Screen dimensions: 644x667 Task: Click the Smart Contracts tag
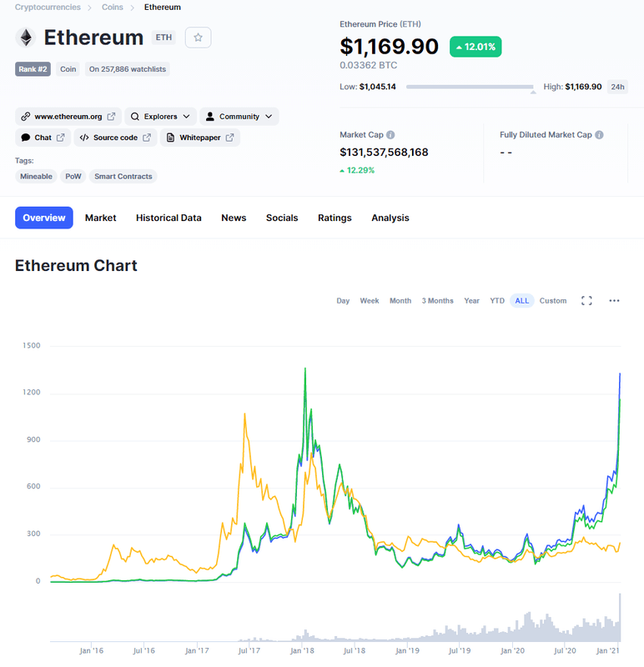(123, 176)
